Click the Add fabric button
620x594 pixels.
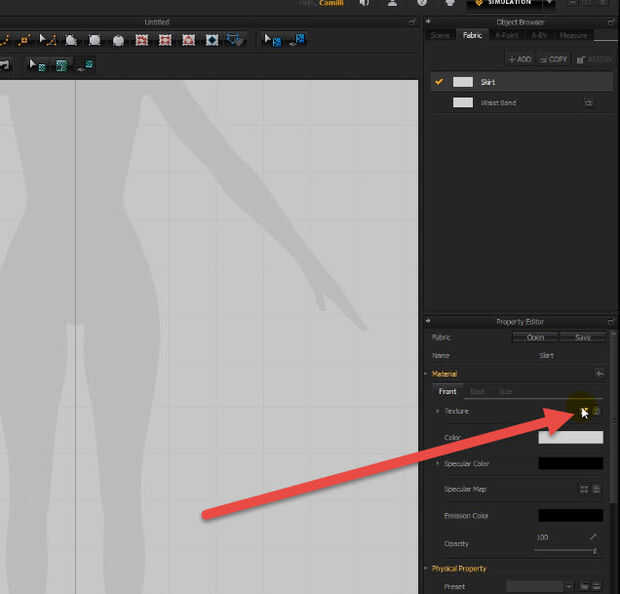(x=519, y=59)
